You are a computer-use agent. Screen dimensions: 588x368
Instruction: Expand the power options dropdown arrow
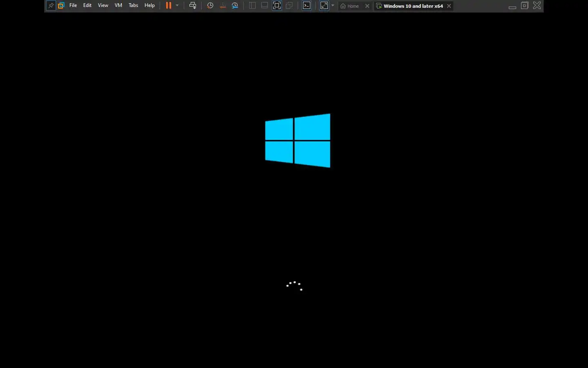pos(177,6)
